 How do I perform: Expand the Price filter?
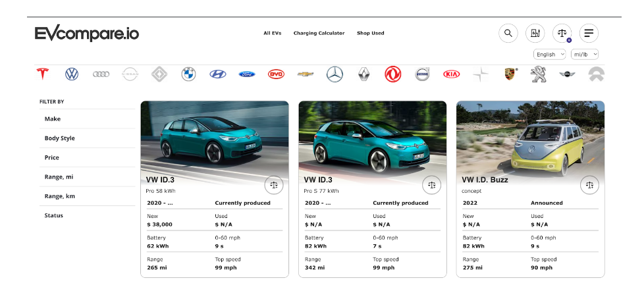(87, 157)
